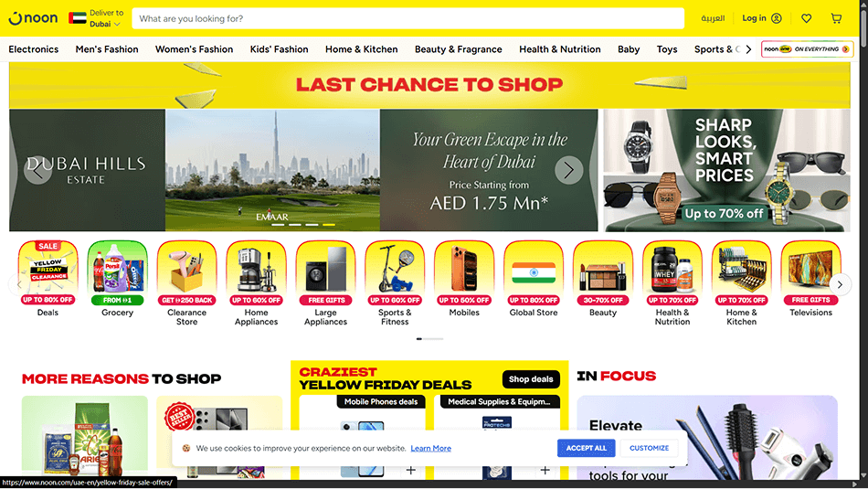This screenshot has height=489, width=868.
Task: Click the noon logo
Action: click(33, 18)
